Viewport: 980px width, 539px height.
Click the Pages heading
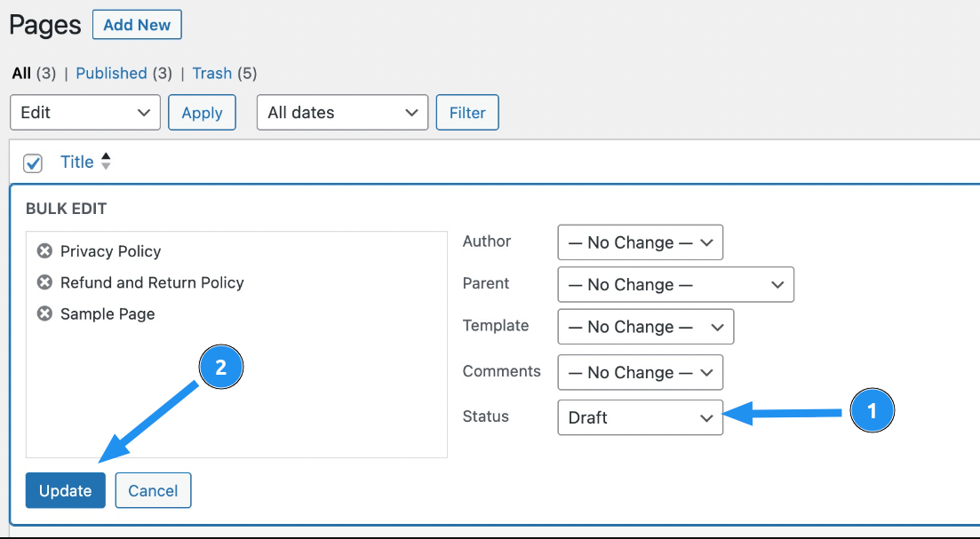pos(45,25)
